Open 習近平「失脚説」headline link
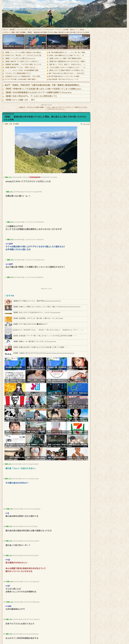This screenshot has width=129, height=644. coord(43,85)
